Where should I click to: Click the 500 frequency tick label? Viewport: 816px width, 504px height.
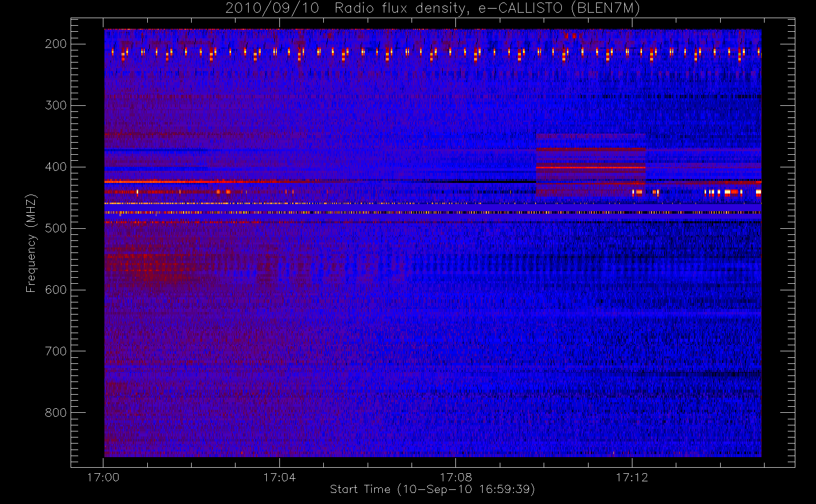56,228
